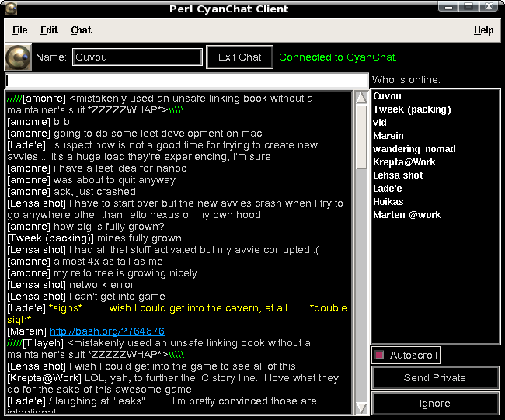Image resolution: width=505 pixels, height=420 pixels.
Task: Click the Name field containing Cuvou
Action: coord(138,57)
